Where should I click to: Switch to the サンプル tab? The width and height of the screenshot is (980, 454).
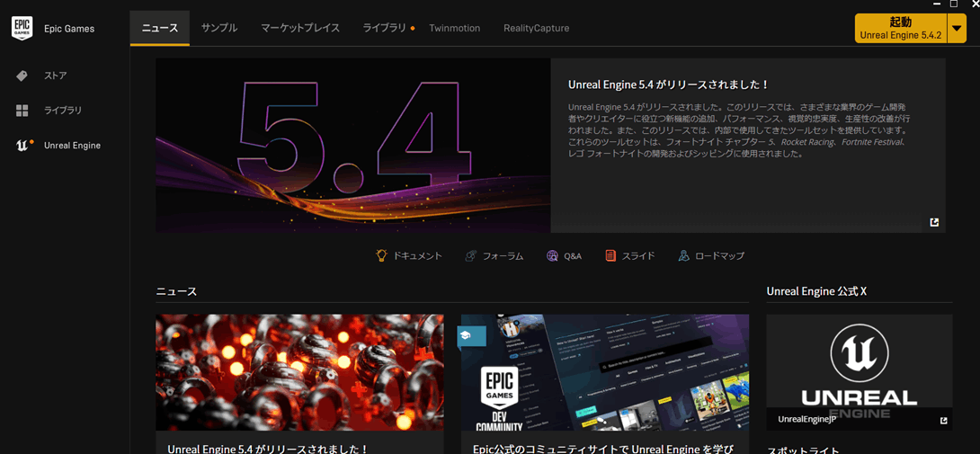click(219, 28)
